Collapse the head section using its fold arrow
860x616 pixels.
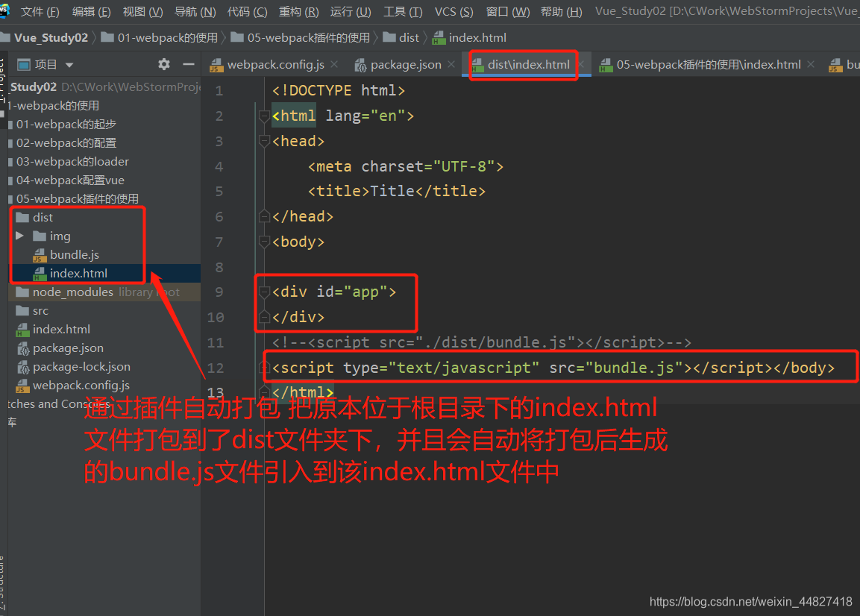tap(265, 140)
